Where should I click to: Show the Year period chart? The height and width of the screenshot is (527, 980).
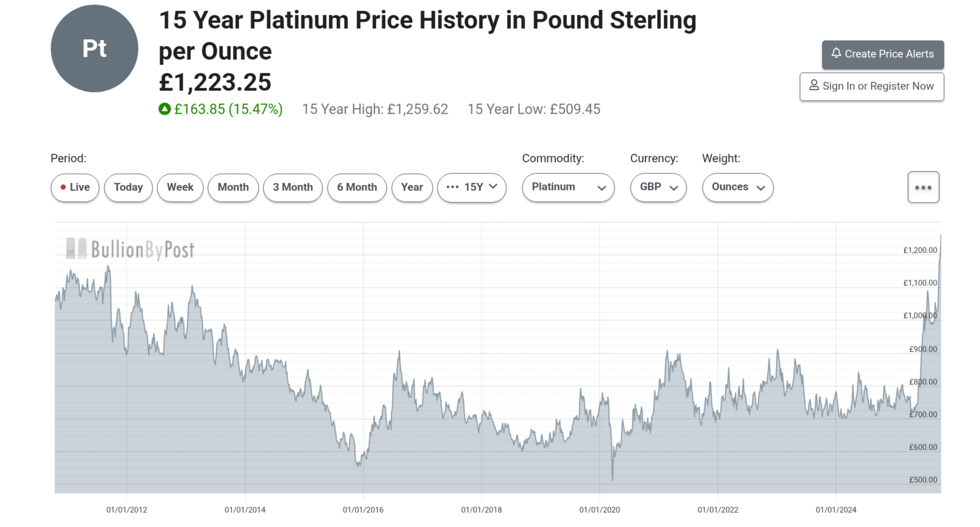[x=412, y=187]
